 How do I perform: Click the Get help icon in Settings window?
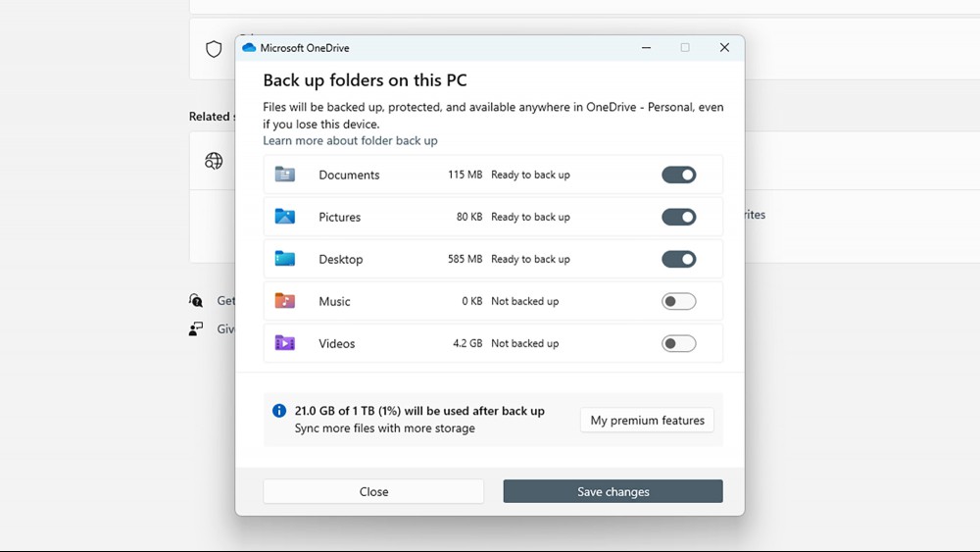[196, 301]
